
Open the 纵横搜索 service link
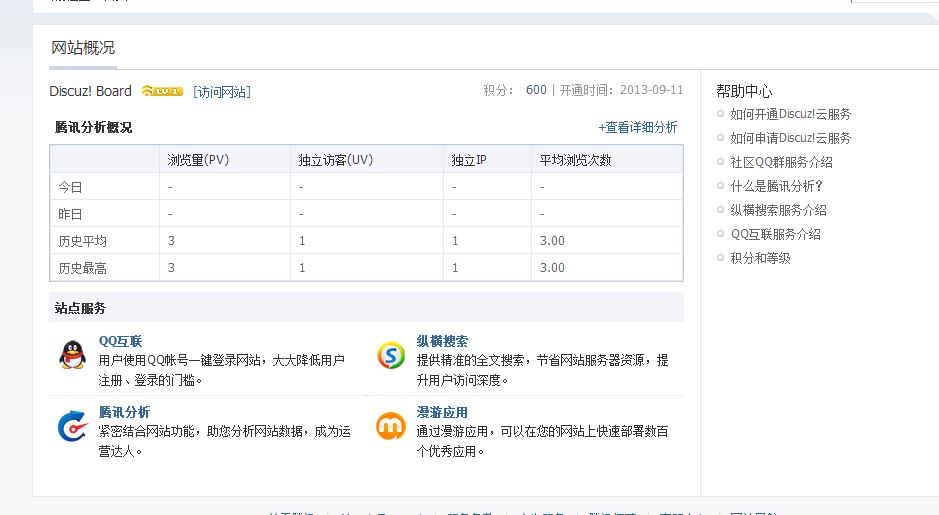click(x=442, y=341)
